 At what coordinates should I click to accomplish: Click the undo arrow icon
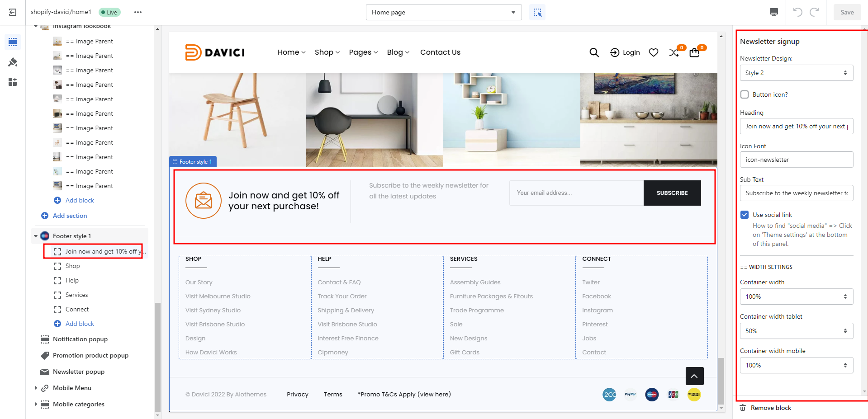point(797,12)
